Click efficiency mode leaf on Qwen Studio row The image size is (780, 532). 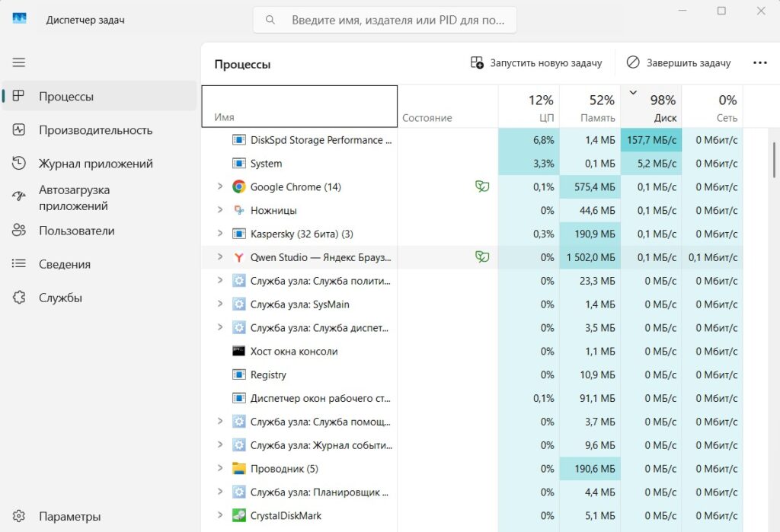[482, 257]
